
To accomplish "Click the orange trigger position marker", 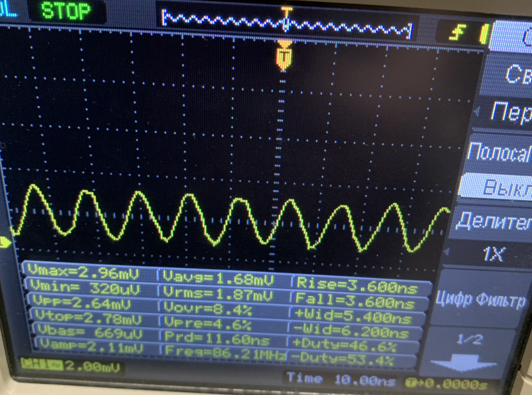I will (284, 55).
